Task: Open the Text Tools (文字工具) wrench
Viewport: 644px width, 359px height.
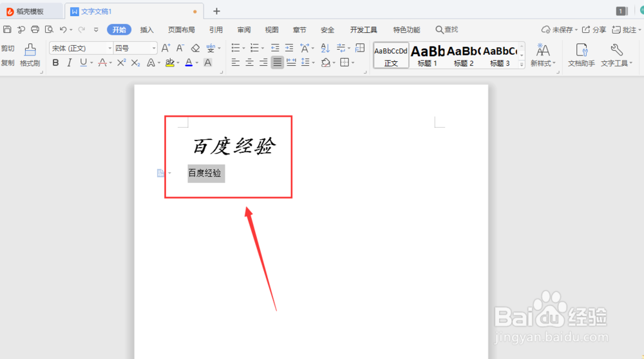Action: coord(616,55)
